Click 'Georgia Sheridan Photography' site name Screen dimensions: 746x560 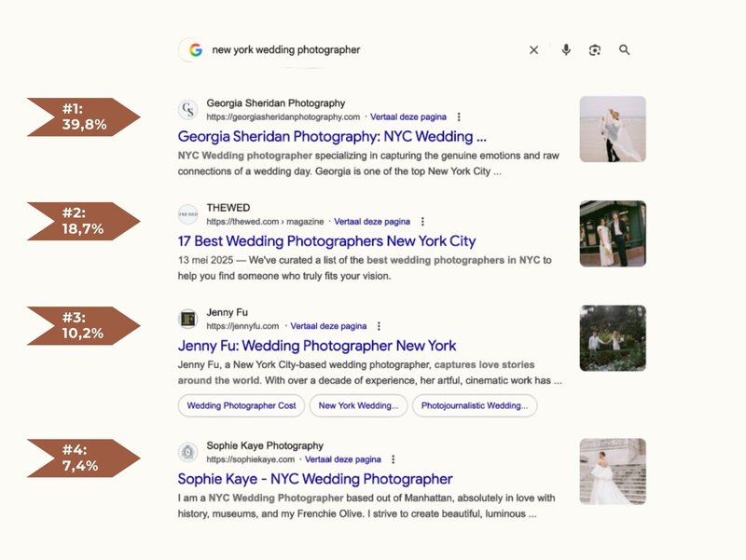pos(275,103)
